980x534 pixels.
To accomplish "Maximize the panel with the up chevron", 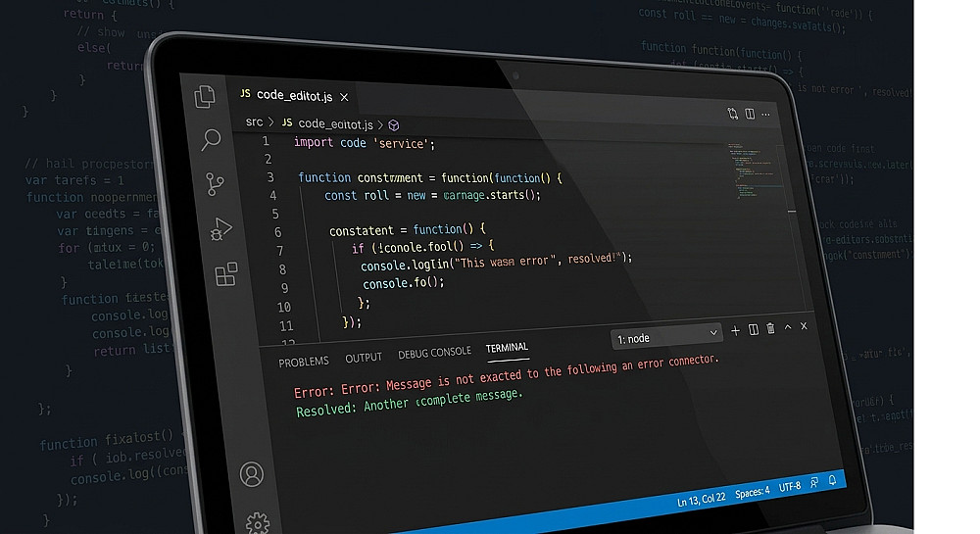I will coord(788,326).
